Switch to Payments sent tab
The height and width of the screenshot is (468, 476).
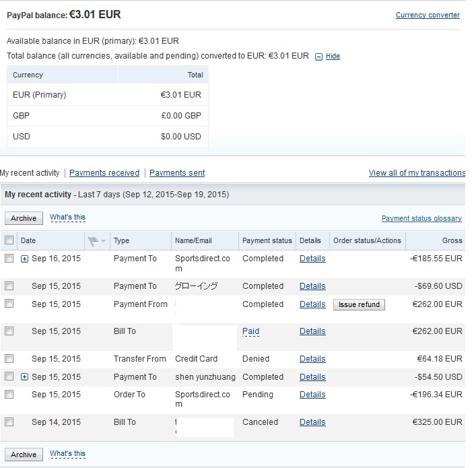click(x=177, y=173)
